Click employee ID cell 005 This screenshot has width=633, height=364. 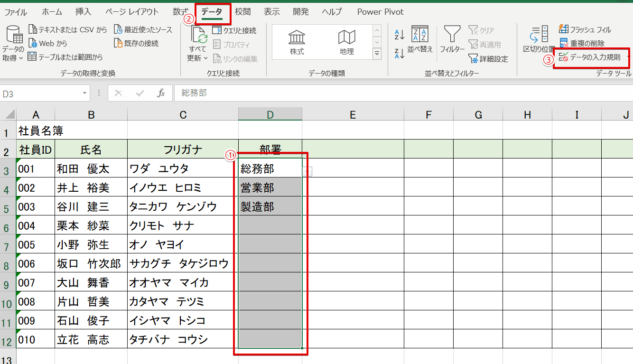pos(36,244)
